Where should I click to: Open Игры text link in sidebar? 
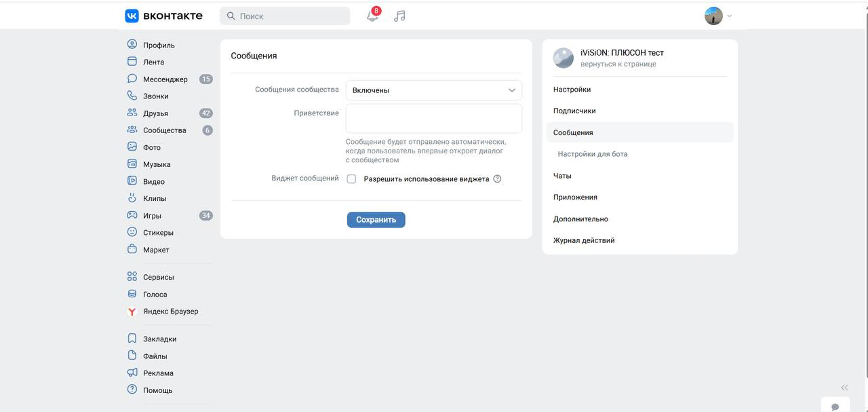tap(152, 216)
